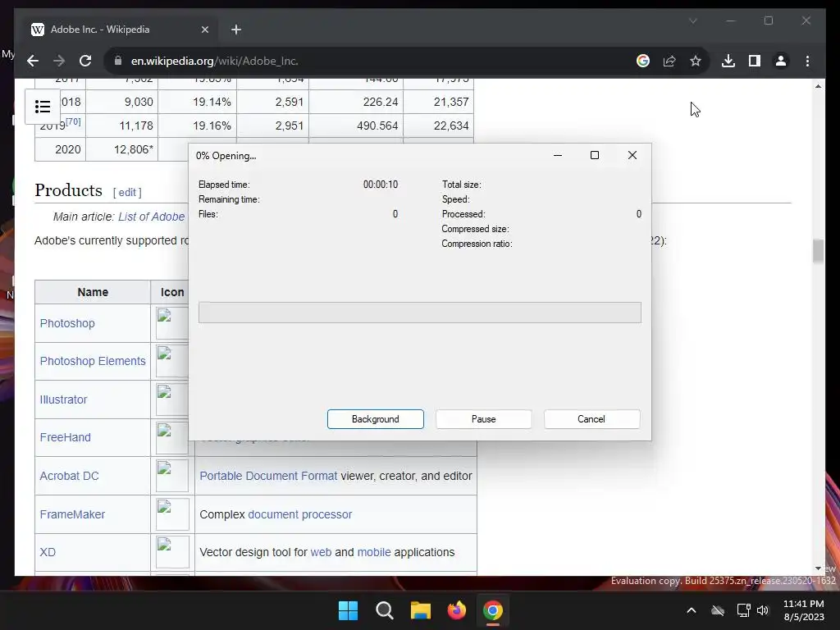Image resolution: width=840 pixels, height=630 pixels.
Task: Click the forward navigation arrow
Action: coord(59,61)
